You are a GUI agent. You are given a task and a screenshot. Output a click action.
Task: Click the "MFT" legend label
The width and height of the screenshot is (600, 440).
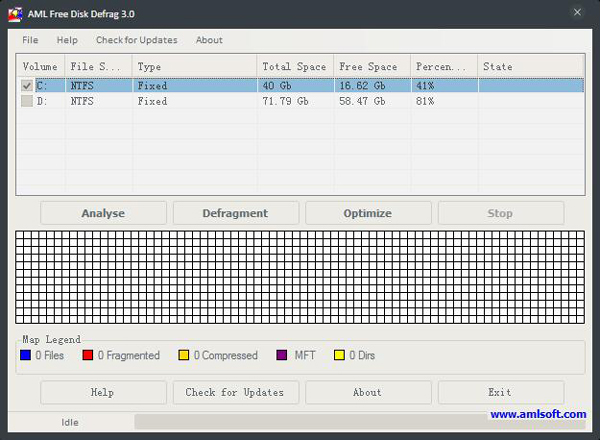pos(305,355)
